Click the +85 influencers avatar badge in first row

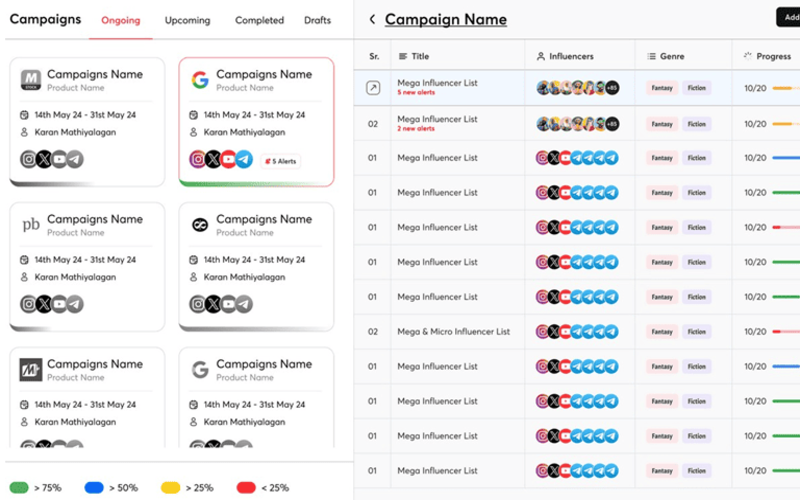[x=612, y=88]
